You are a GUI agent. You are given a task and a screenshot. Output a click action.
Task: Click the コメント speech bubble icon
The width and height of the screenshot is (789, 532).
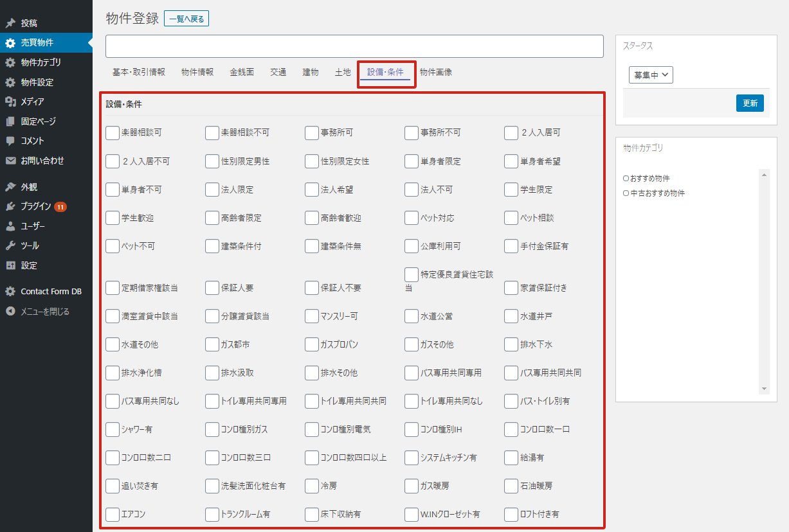tap(10, 141)
